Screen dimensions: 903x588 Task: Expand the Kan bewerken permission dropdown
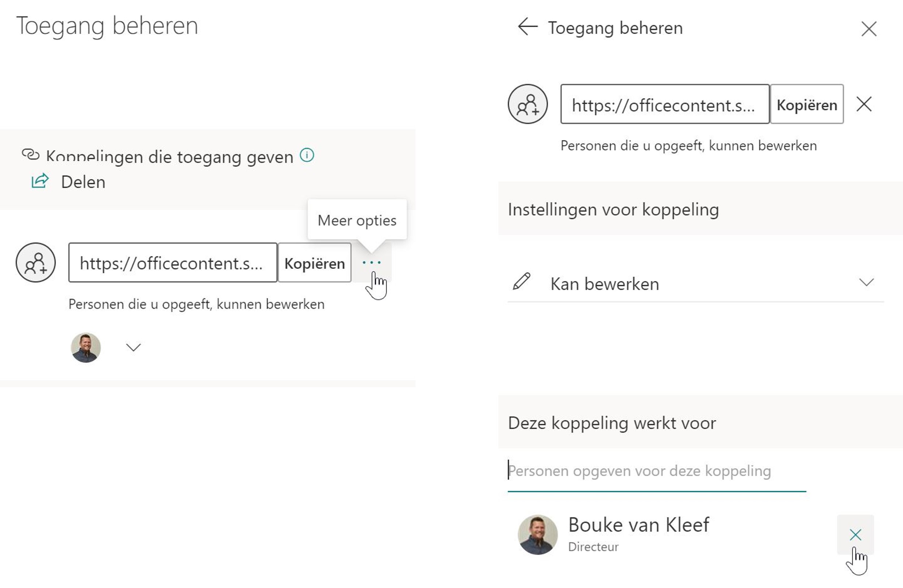click(696, 283)
